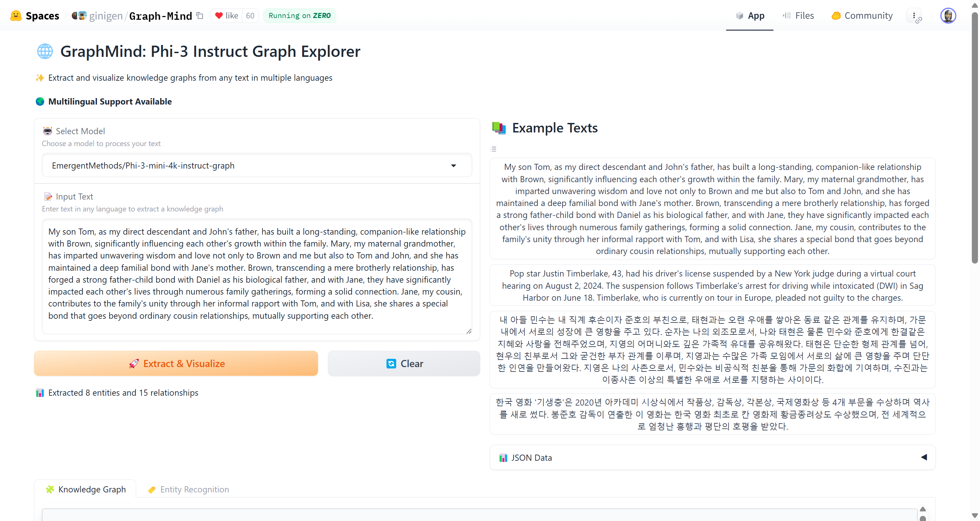Select the Korean Parasite movie example text

(712, 414)
